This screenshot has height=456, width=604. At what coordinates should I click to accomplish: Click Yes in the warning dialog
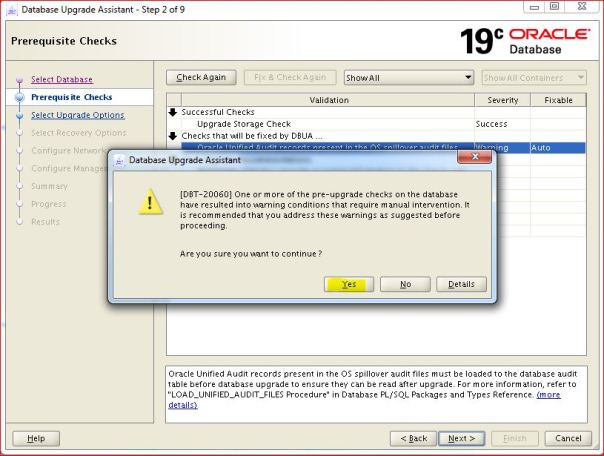click(x=348, y=284)
